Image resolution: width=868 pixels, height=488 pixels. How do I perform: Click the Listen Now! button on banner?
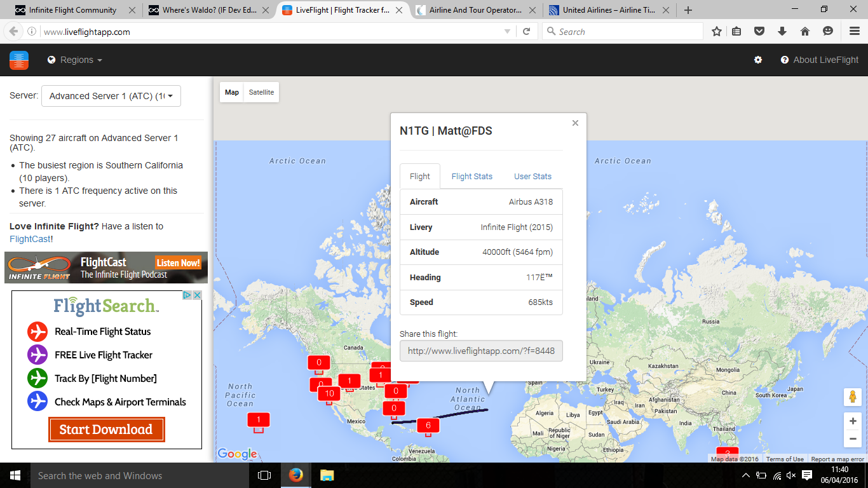click(178, 262)
